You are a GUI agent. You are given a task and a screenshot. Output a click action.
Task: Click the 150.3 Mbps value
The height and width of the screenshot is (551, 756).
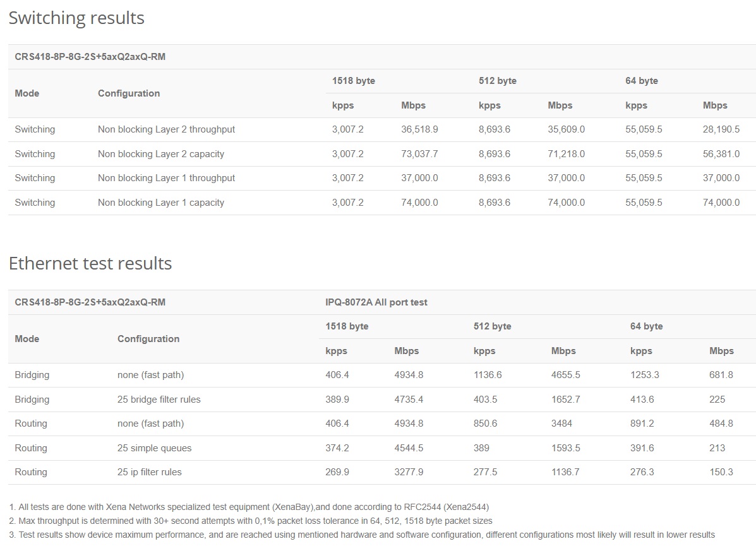[x=721, y=472]
